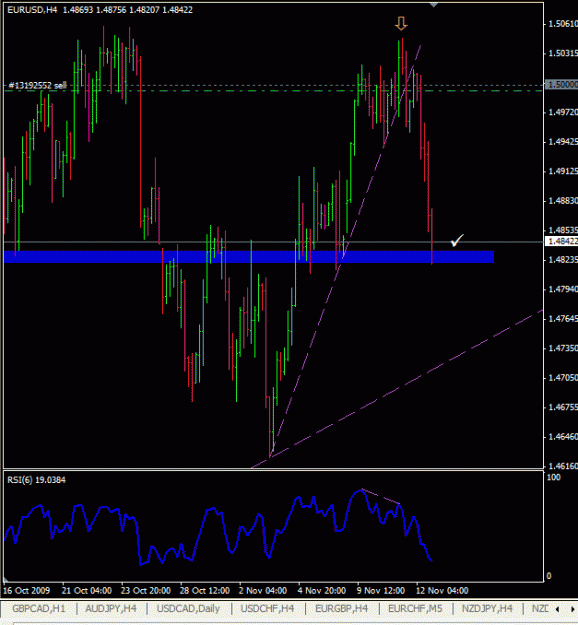
Task: Select the EURCHF,M5 chart tab
Action: pyautogui.click(x=415, y=609)
